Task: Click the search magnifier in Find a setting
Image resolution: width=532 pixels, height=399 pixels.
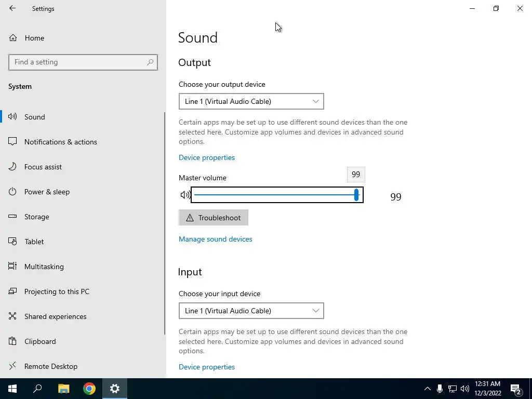Action: click(x=150, y=62)
